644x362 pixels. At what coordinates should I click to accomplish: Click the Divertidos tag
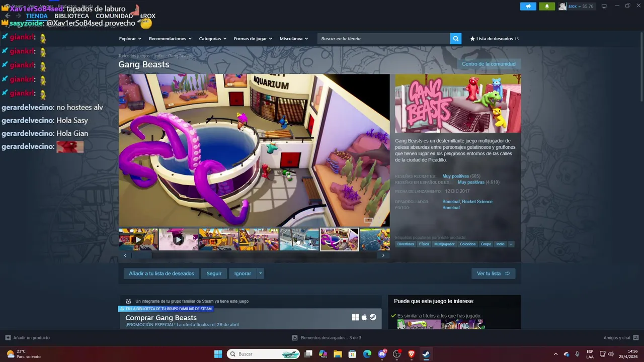coord(406,244)
